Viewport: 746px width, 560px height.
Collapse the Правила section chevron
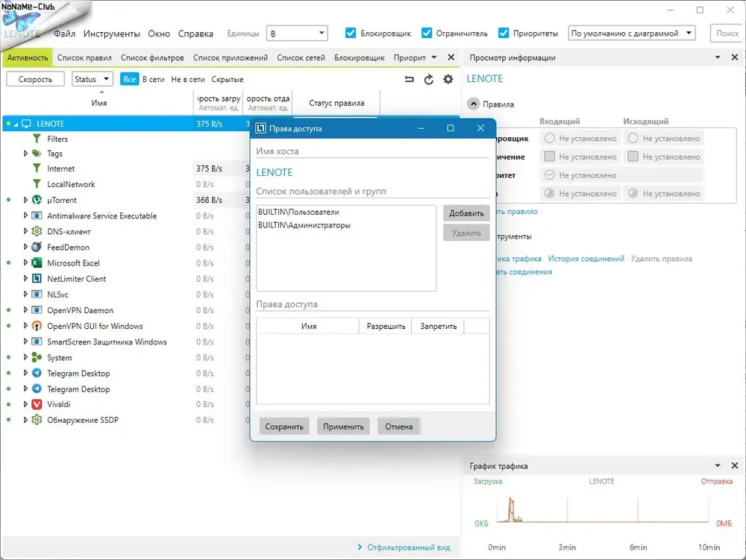coord(474,104)
